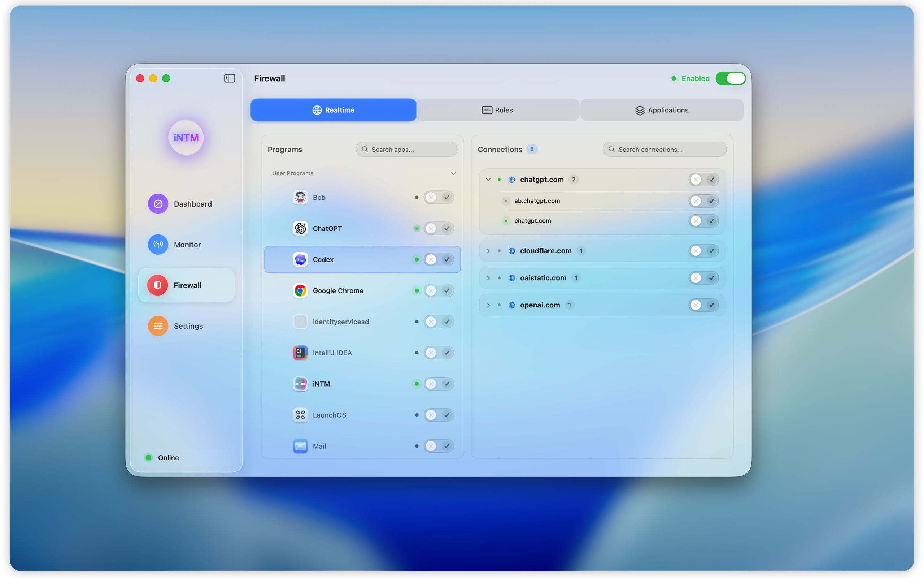Open the Monitor antenna icon
The width and height of the screenshot is (924, 578).
click(158, 244)
